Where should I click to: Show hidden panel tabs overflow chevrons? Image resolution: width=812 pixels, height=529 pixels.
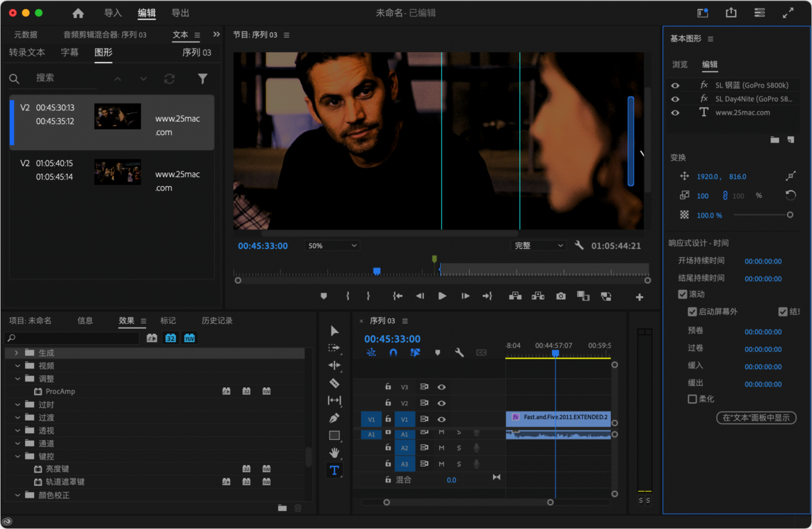tap(216, 35)
